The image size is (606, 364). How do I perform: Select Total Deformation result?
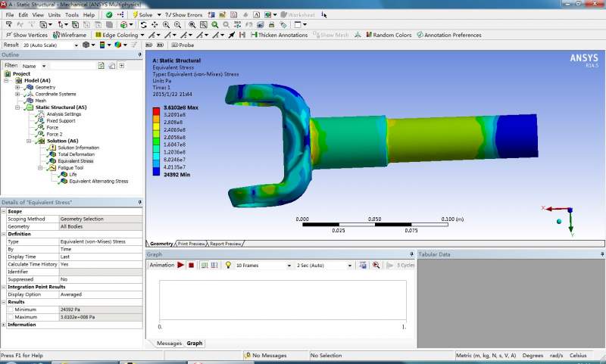pos(77,154)
